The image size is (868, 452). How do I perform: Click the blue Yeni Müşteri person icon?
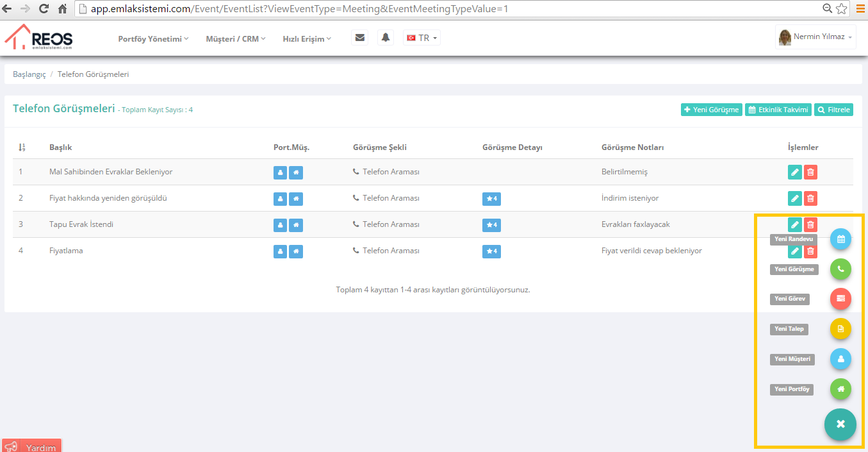840,359
